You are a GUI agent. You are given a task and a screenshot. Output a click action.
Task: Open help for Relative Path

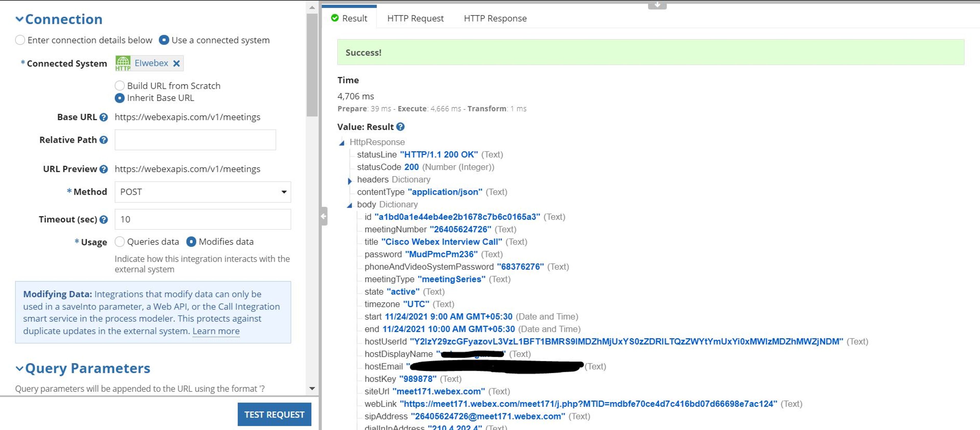tap(103, 140)
